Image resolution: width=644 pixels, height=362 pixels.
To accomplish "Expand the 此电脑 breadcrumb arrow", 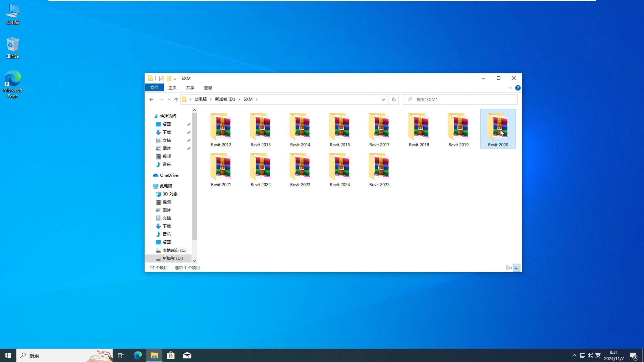I will (x=211, y=99).
